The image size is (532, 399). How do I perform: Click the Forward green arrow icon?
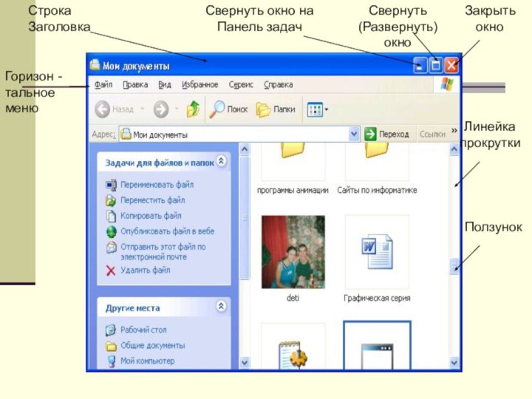point(160,109)
